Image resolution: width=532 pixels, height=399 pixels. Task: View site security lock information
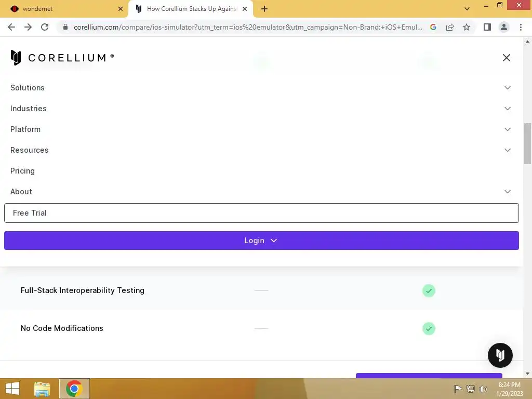65,27
